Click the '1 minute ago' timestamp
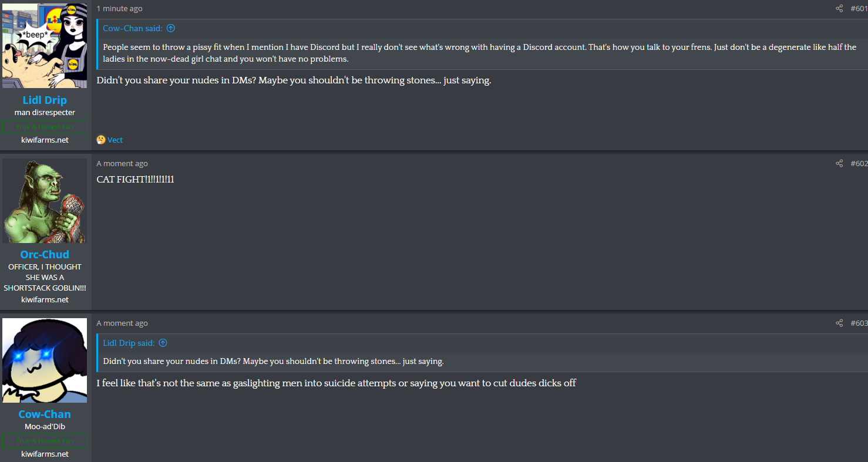The height and width of the screenshot is (462, 868). click(x=119, y=8)
